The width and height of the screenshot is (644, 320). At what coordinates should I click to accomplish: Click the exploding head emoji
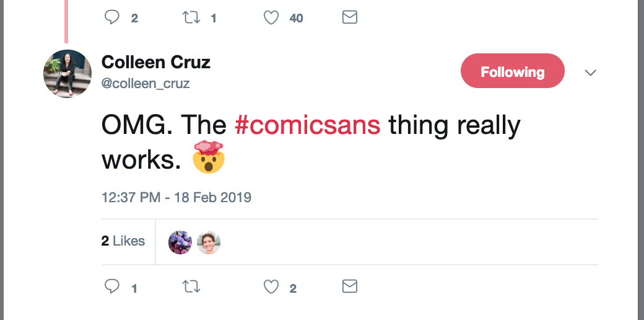(208, 157)
